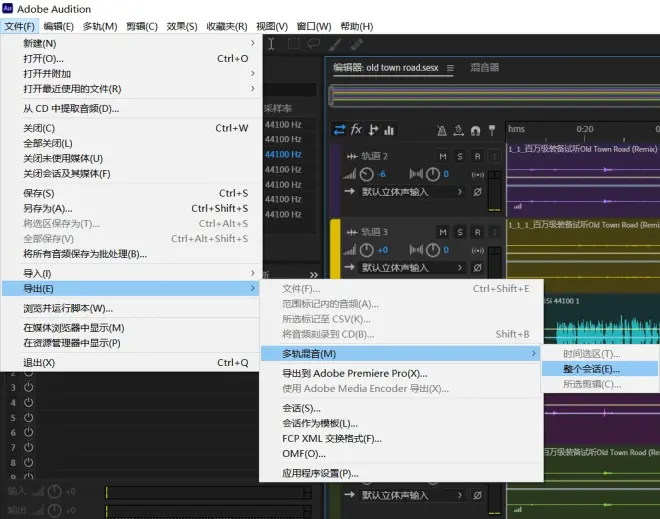Show inputs/outputs view in multitrack toolbar
The height and width of the screenshot is (519, 660).
(339, 130)
